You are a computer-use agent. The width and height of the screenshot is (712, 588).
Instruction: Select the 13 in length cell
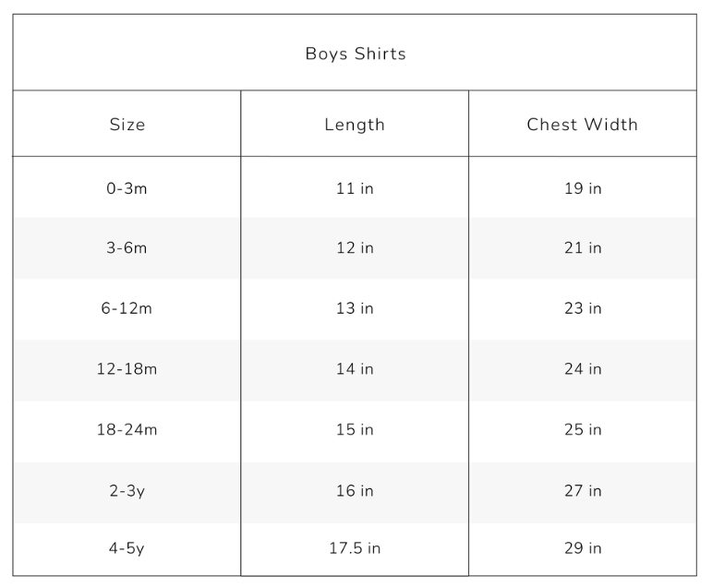(x=355, y=308)
